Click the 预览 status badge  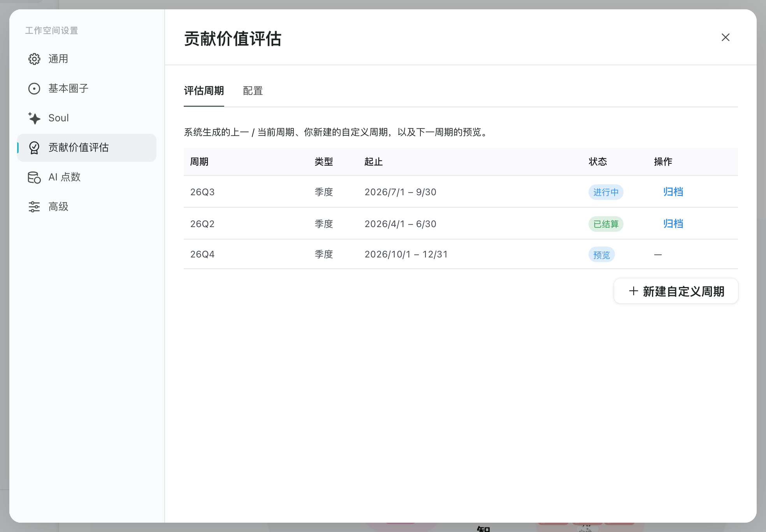click(601, 255)
